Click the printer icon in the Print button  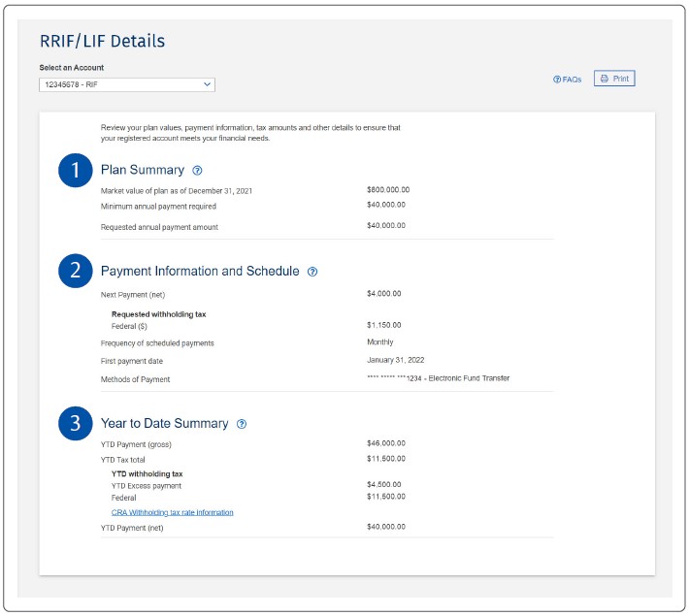point(605,79)
